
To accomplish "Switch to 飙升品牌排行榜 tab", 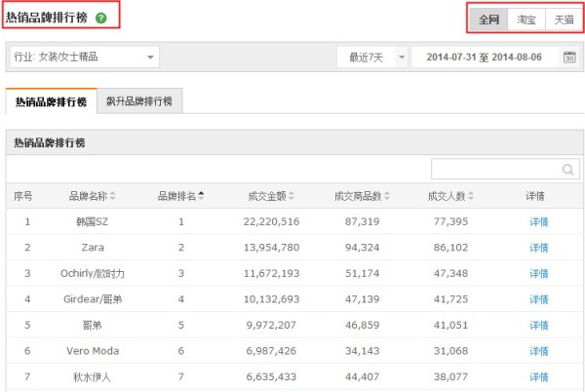I will point(139,101).
